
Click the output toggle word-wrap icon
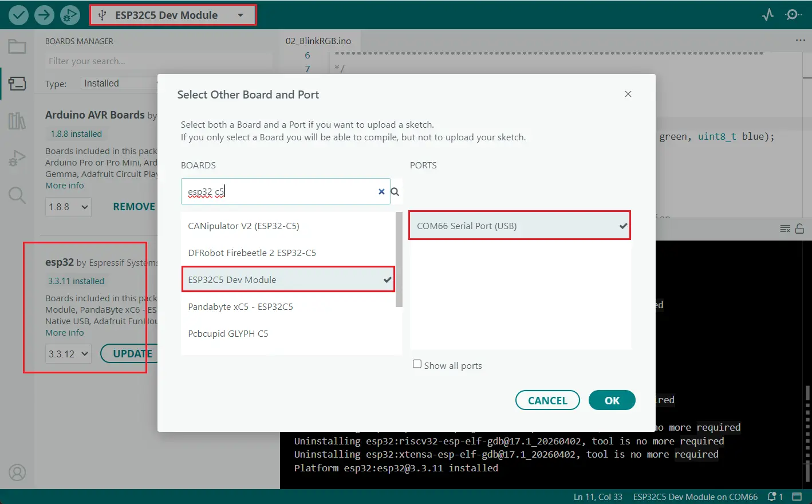785,229
